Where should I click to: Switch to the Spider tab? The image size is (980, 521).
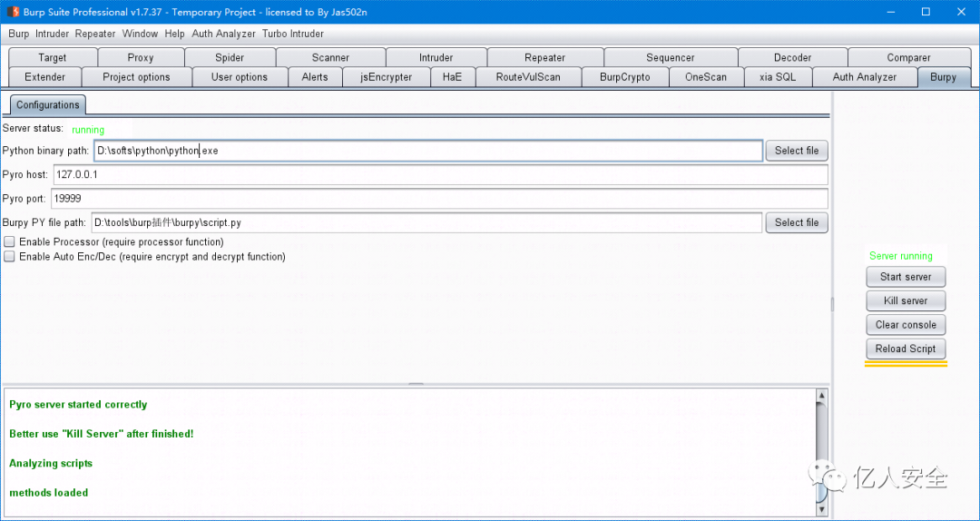point(230,57)
